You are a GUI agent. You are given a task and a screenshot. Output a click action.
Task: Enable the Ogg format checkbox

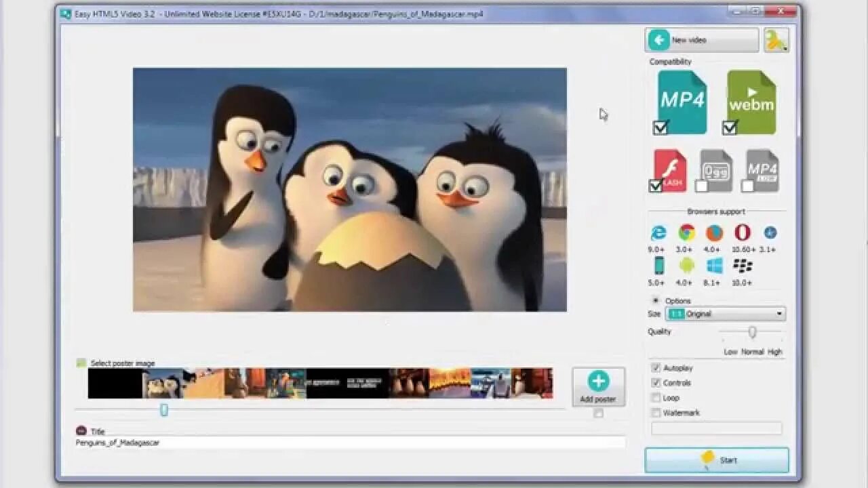(x=702, y=186)
